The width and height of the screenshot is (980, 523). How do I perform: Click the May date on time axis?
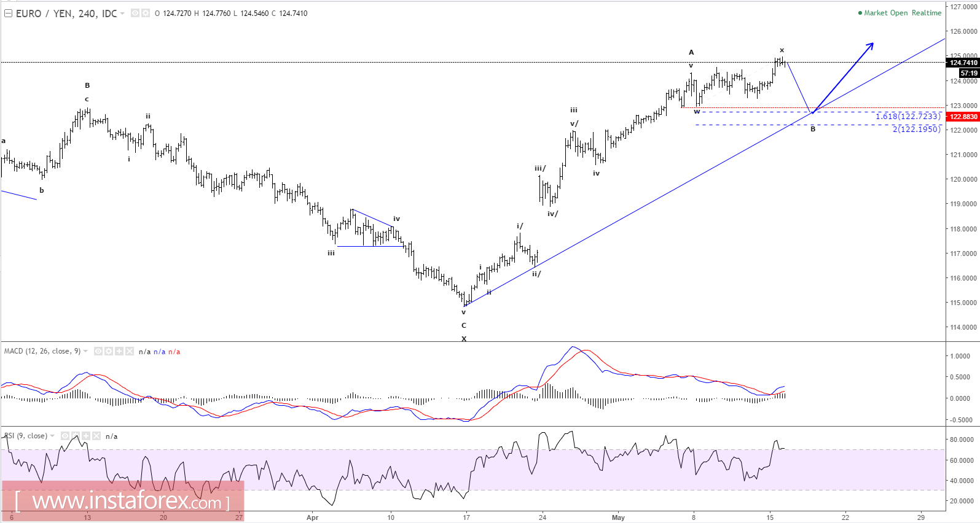click(x=618, y=517)
